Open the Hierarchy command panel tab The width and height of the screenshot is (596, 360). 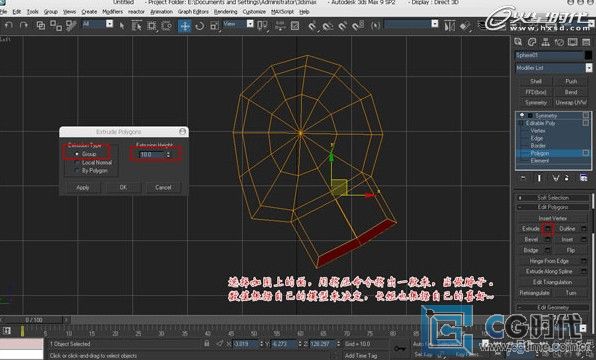tap(545, 42)
